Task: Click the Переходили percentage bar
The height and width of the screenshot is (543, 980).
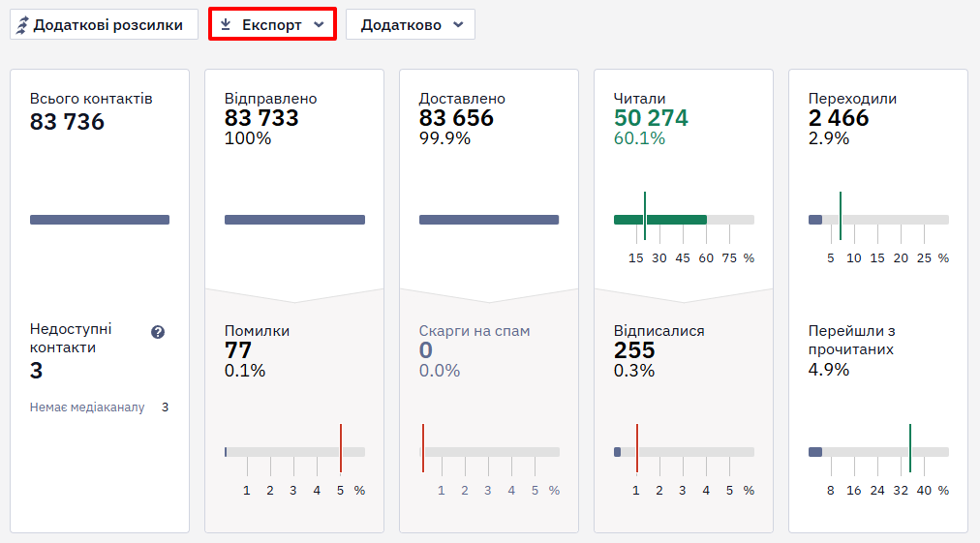Action: 878,220
